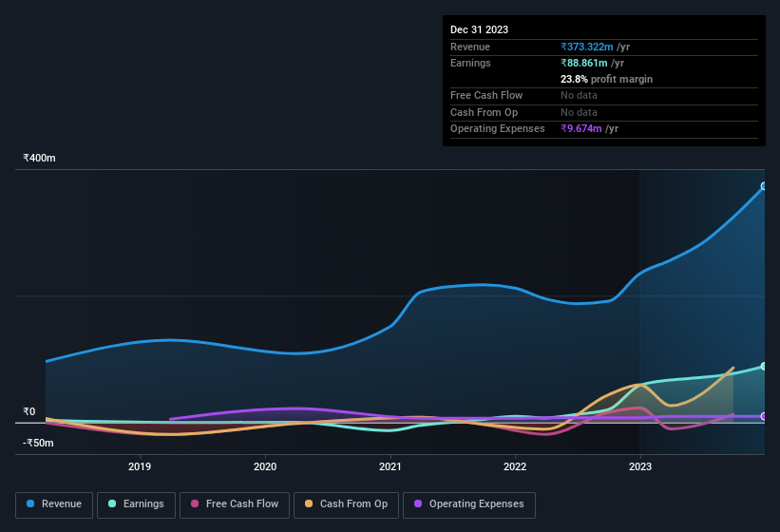This screenshot has height=532, width=780.
Task: Click the ₹0 y-axis label
Action: coord(29,411)
